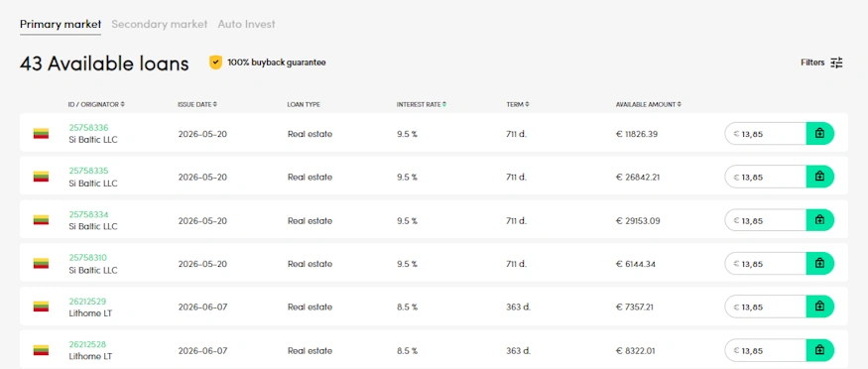The image size is (868, 369).
Task: Click the Loan Type column header
Action: click(x=304, y=104)
